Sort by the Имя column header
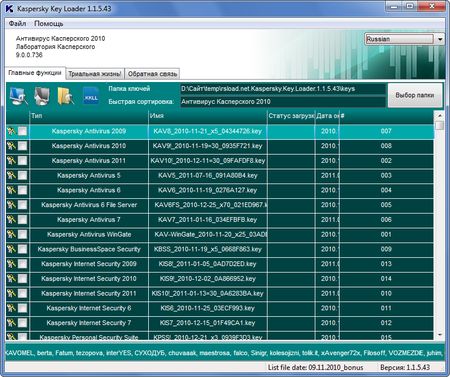The width and height of the screenshot is (450, 377). pyautogui.click(x=208, y=116)
